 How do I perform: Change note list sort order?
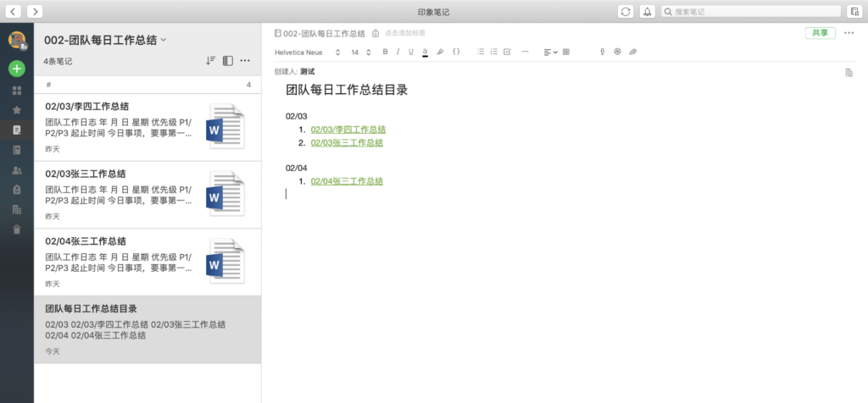[x=210, y=60]
